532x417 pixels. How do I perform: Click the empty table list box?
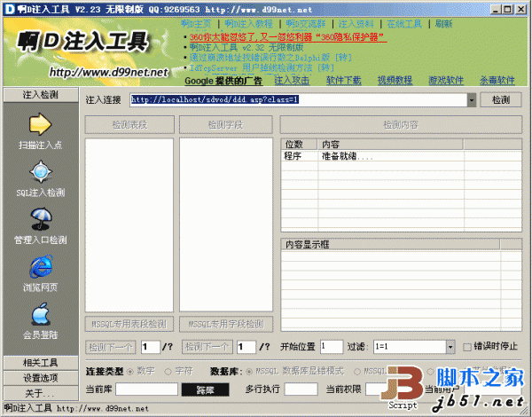pos(129,224)
